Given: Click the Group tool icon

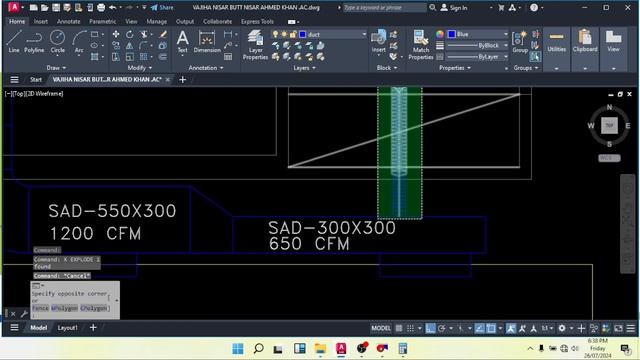Looking at the screenshot, I should point(520,42).
